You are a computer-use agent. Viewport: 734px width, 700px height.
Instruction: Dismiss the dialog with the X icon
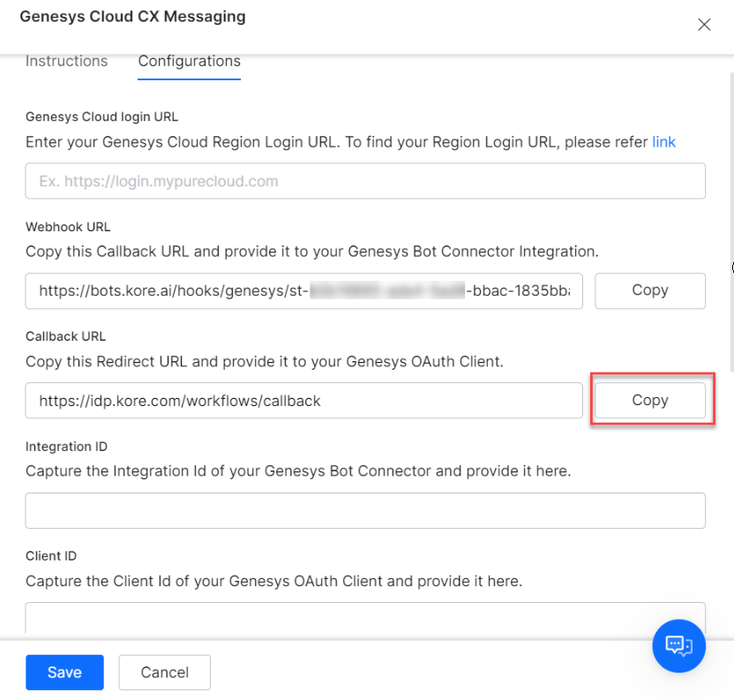[704, 25]
